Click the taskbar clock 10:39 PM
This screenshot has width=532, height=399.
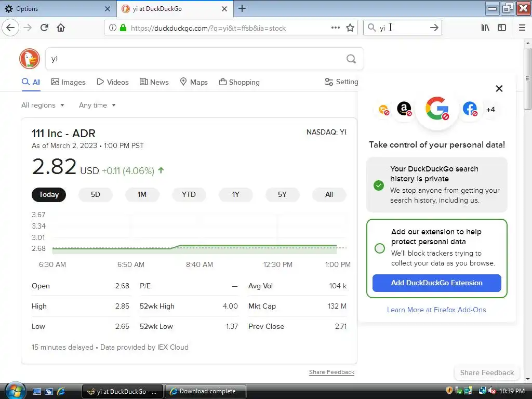512,391
